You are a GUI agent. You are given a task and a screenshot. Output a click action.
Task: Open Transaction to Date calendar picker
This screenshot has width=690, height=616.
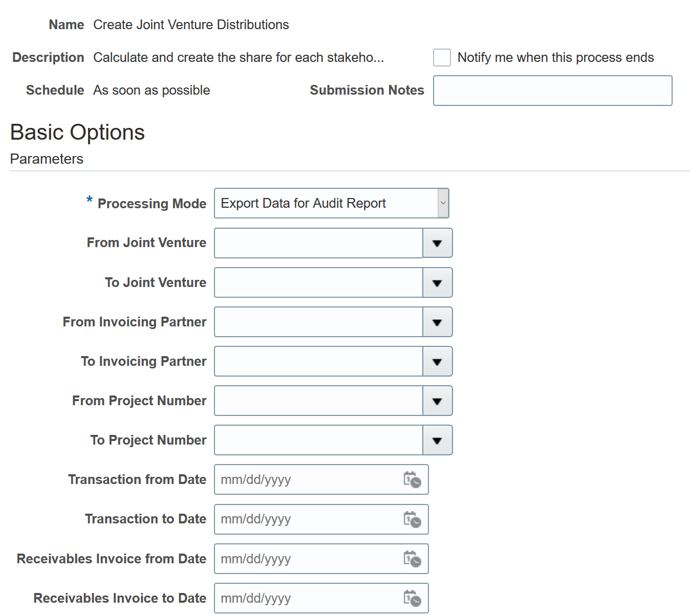[x=412, y=519]
